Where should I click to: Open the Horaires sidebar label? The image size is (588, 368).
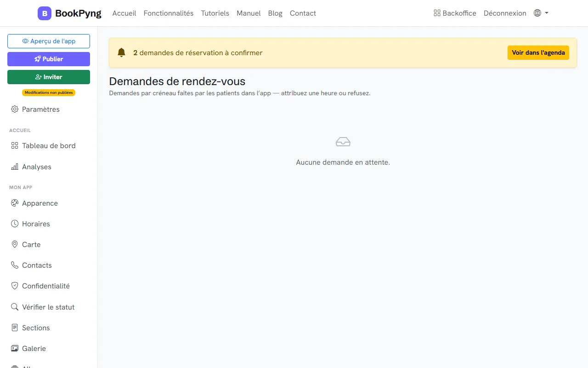(x=36, y=224)
